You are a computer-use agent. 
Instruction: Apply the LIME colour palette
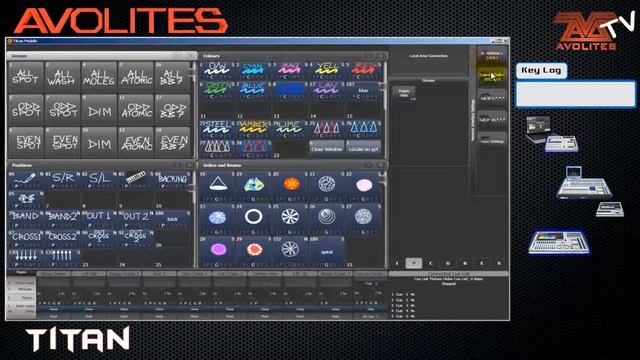coord(290,129)
